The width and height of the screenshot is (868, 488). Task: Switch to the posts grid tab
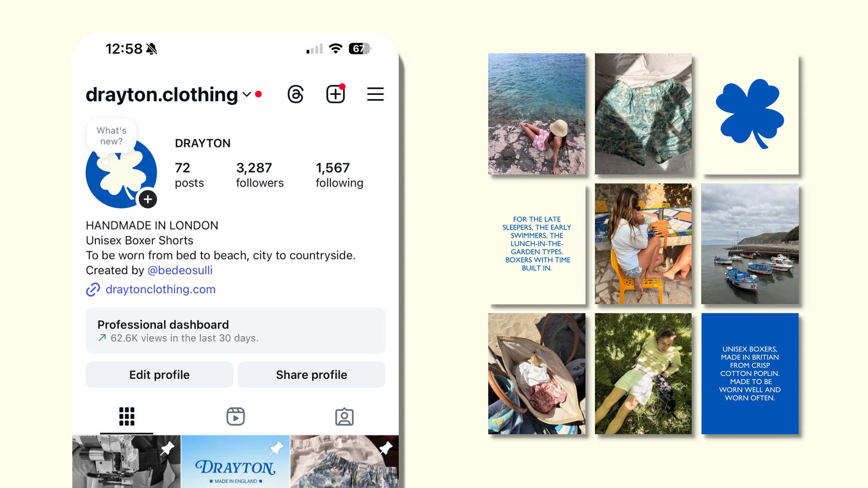127,417
